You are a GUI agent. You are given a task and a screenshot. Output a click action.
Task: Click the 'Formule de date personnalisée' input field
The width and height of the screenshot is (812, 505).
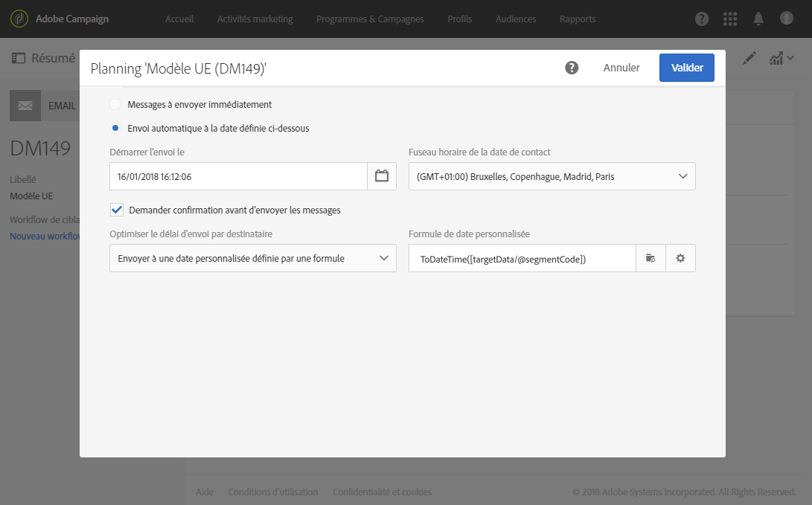coord(522,258)
